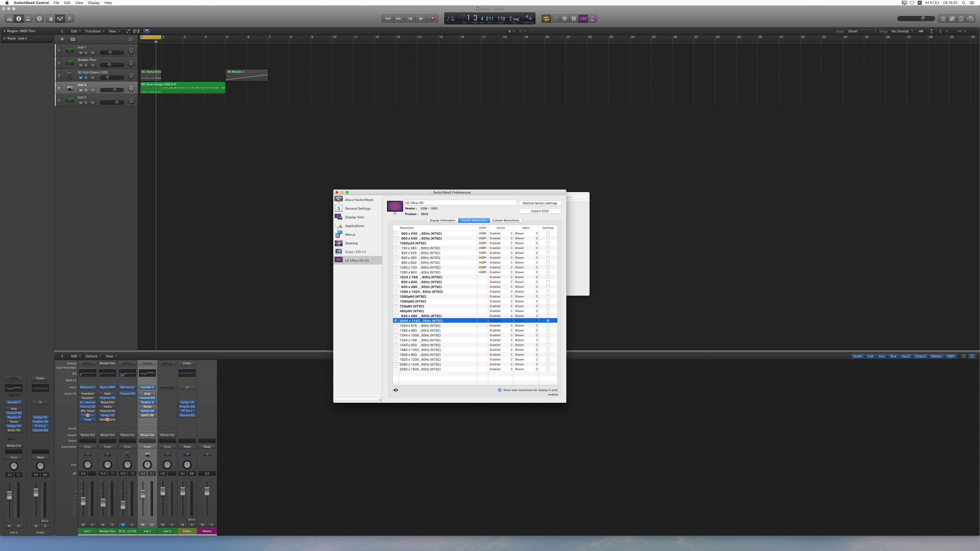The width and height of the screenshot is (980, 551).
Task: Open the Note Pads button
Action: tap(952, 19)
